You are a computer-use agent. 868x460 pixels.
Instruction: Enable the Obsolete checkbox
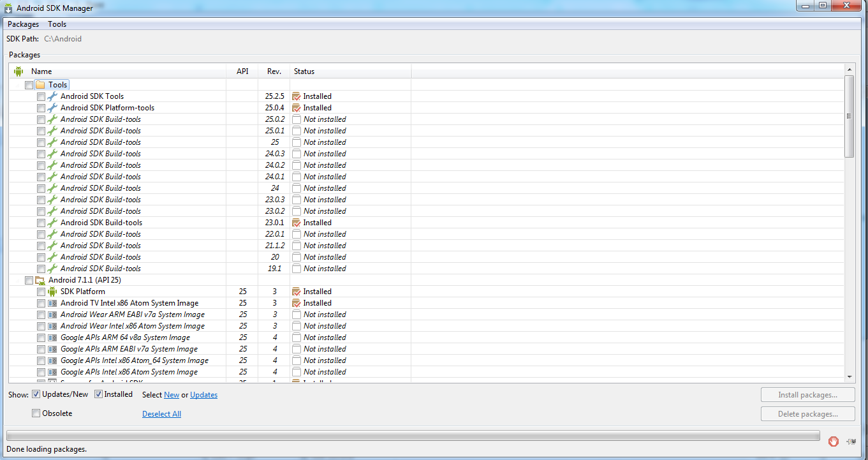(x=36, y=413)
